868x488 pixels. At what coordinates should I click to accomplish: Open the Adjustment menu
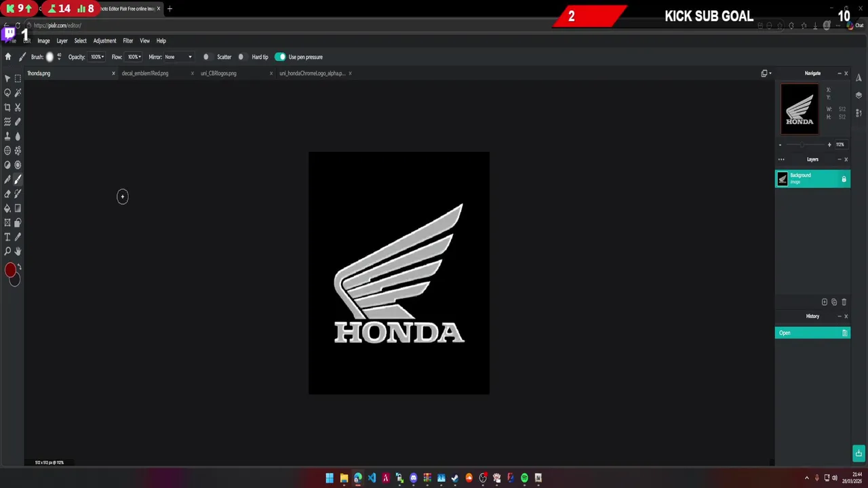coord(104,41)
